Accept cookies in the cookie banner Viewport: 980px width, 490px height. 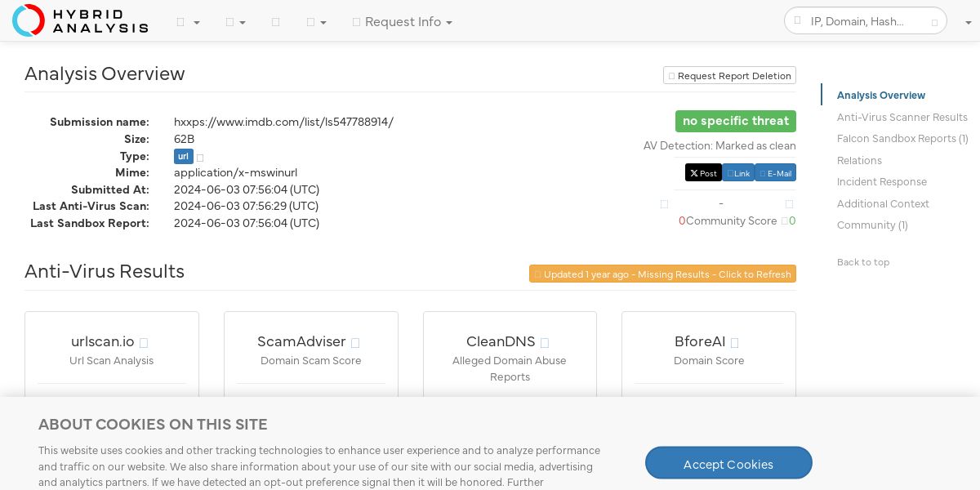[x=728, y=463]
